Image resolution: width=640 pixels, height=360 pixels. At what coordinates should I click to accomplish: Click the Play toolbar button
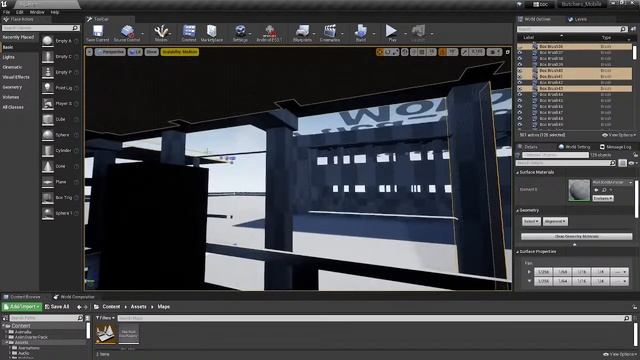pyautogui.click(x=391, y=31)
